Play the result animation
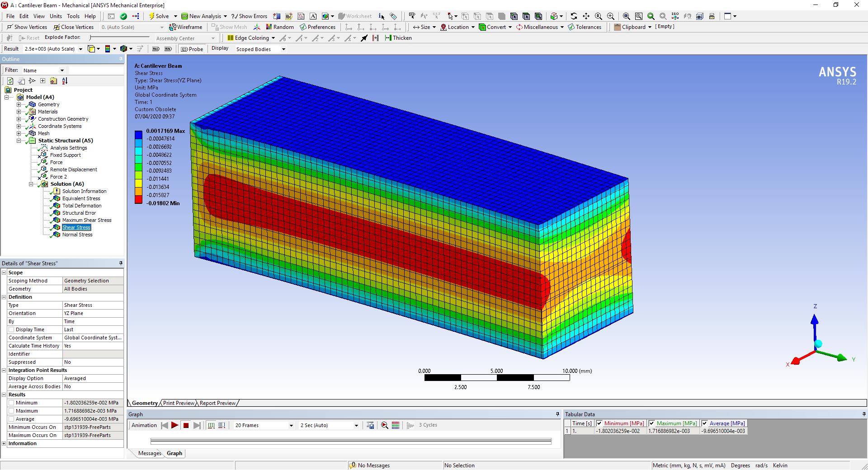Viewport: 868px width, 470px height. 175,425
